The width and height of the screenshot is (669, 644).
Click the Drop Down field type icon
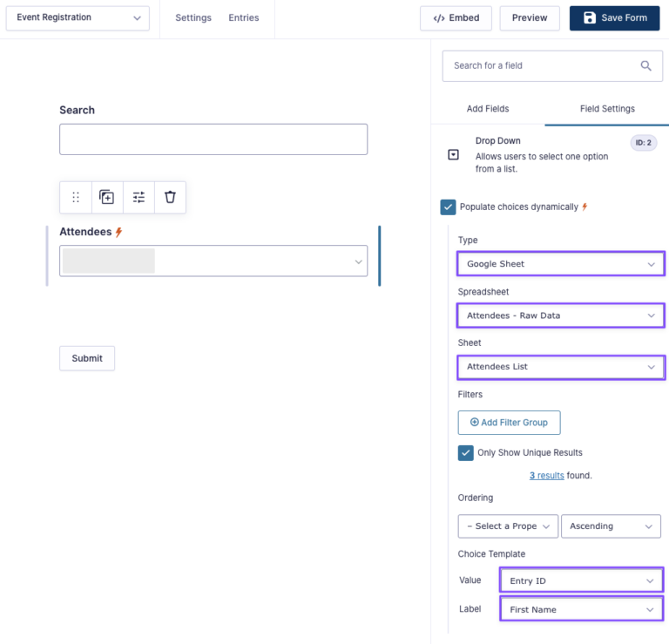453,154
